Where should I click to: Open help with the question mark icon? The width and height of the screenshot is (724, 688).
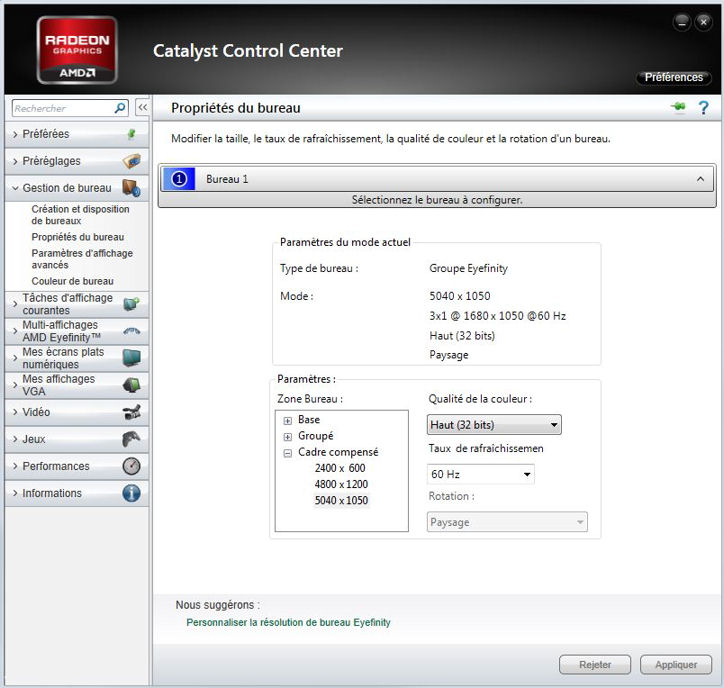coord(703,108)
